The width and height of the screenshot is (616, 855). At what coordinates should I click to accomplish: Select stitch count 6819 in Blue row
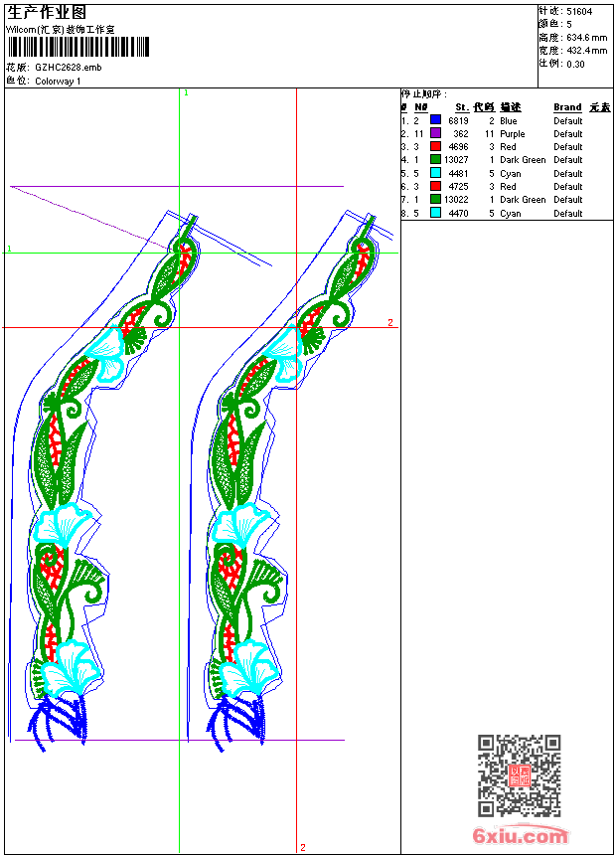pos(458,121)
